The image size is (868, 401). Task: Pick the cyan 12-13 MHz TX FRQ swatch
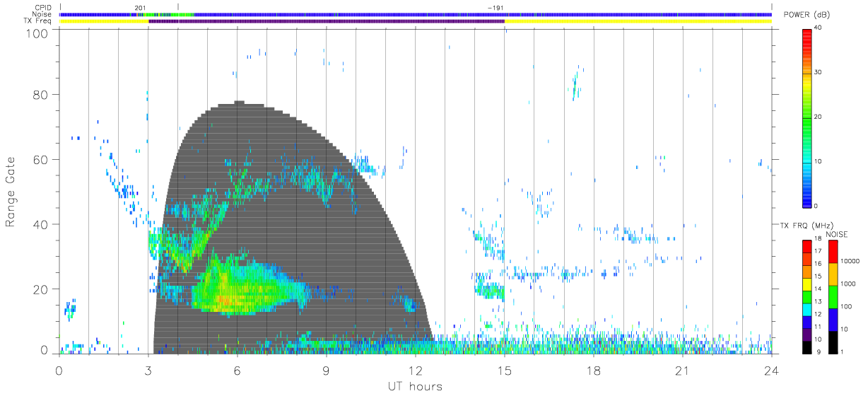pos(807,308)
